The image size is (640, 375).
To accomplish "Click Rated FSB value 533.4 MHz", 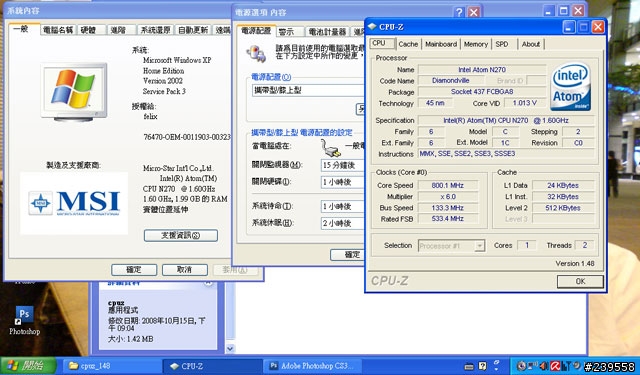I will click(x=448, y=219).
